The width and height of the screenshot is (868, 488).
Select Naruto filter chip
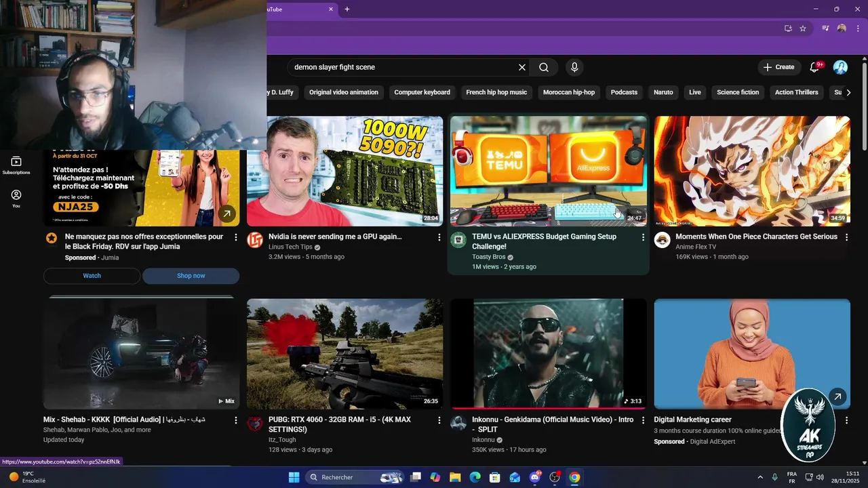click(663, 92)
